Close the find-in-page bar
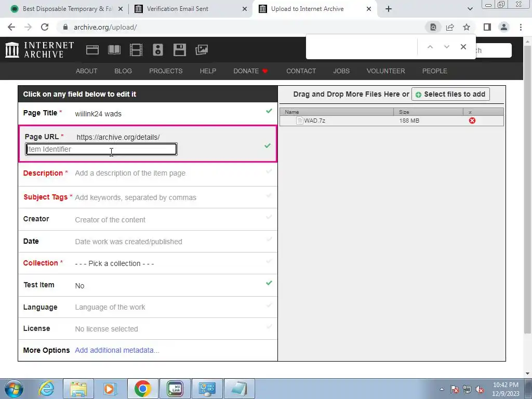 tap(463, 47)
